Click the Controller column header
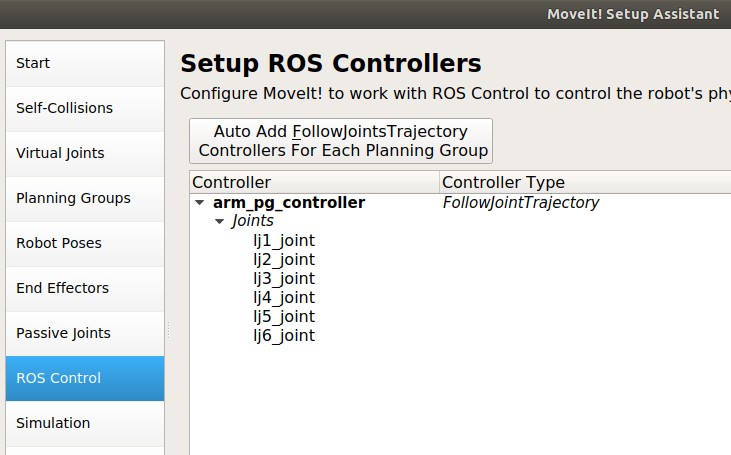The width and height of the screenshot is (731, 455). pyautogui.click(x=314, y=182)
